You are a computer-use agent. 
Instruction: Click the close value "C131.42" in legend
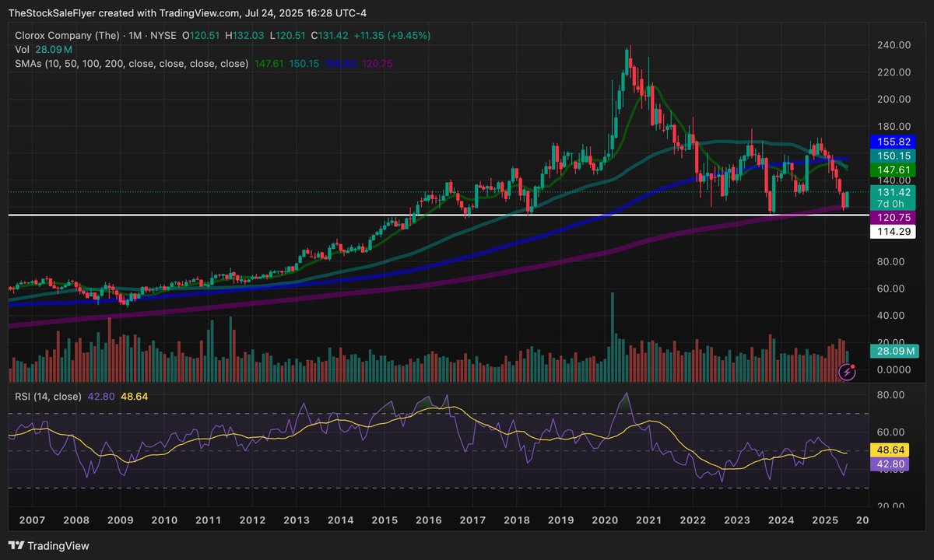(330, 36)
